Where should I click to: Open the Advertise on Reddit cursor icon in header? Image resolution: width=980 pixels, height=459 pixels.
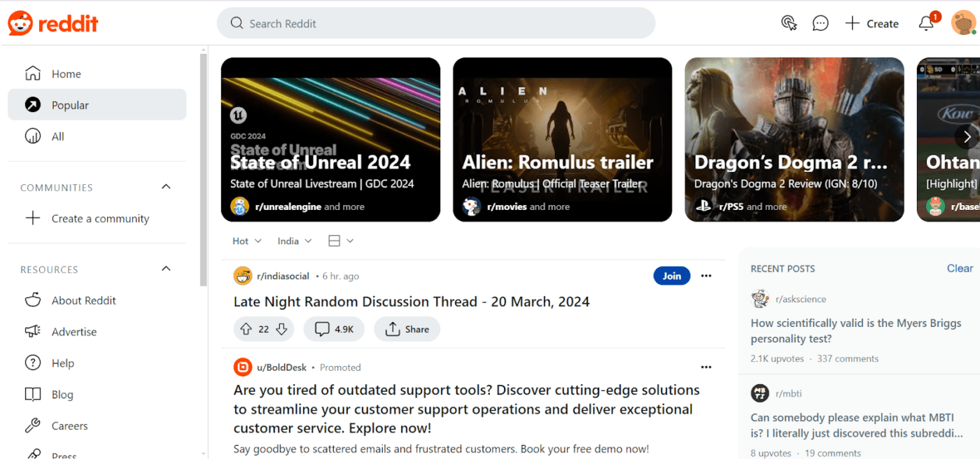pos(789,23)
